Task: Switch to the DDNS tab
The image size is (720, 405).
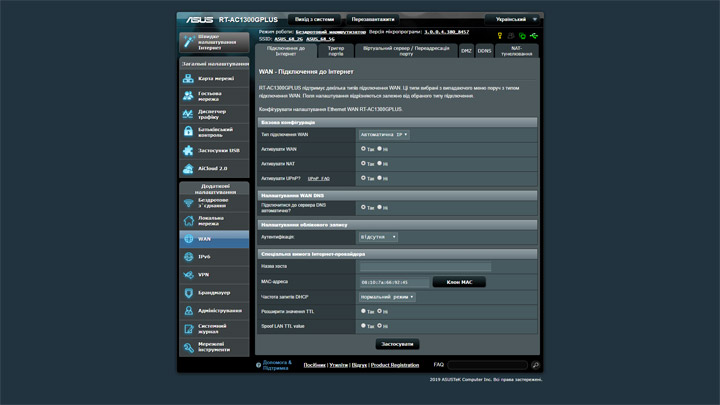Action: pyautogui.click(x=484, y=51)
